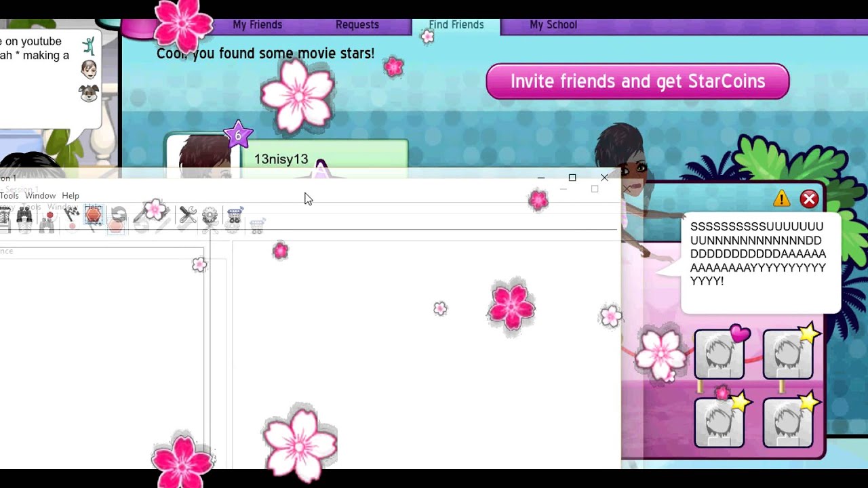
Task: Click 13nisy13's avatar picture
Action: pos(204,157)
